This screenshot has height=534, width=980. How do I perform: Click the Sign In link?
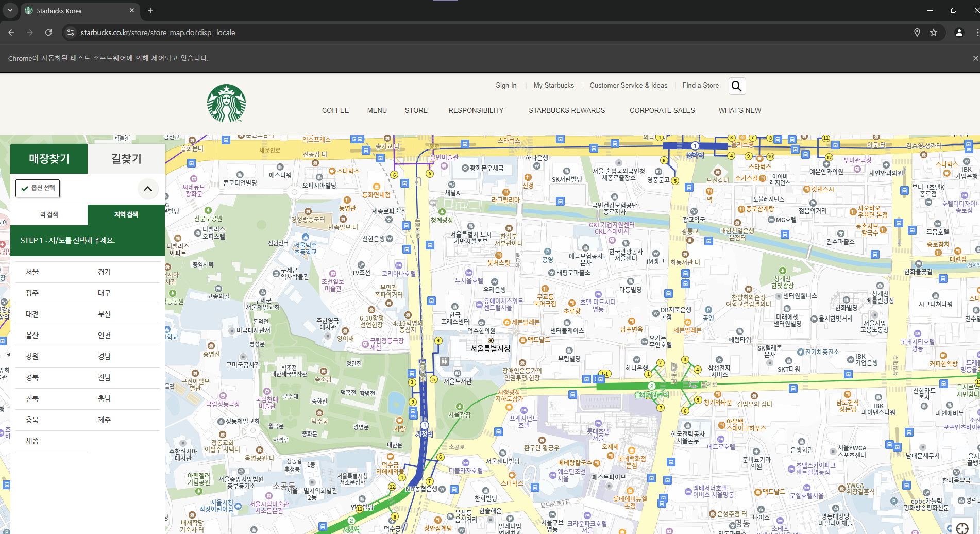506,86
